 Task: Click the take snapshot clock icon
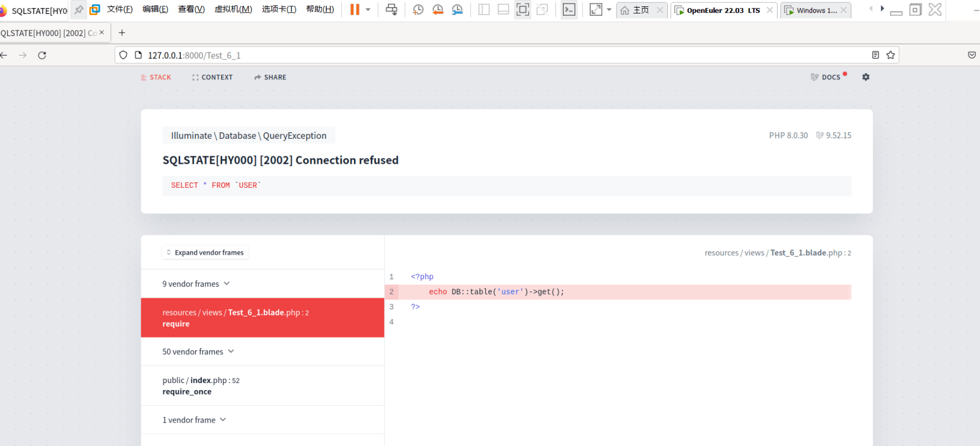coord(418,9)
